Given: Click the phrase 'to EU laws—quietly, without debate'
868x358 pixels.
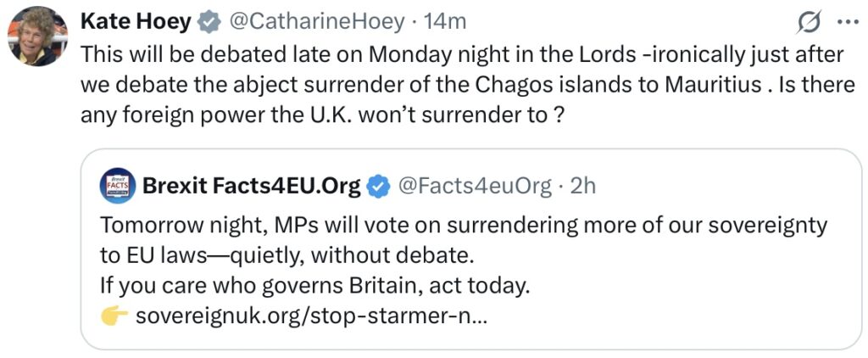Looking at the screenshot, I should 287,256.
